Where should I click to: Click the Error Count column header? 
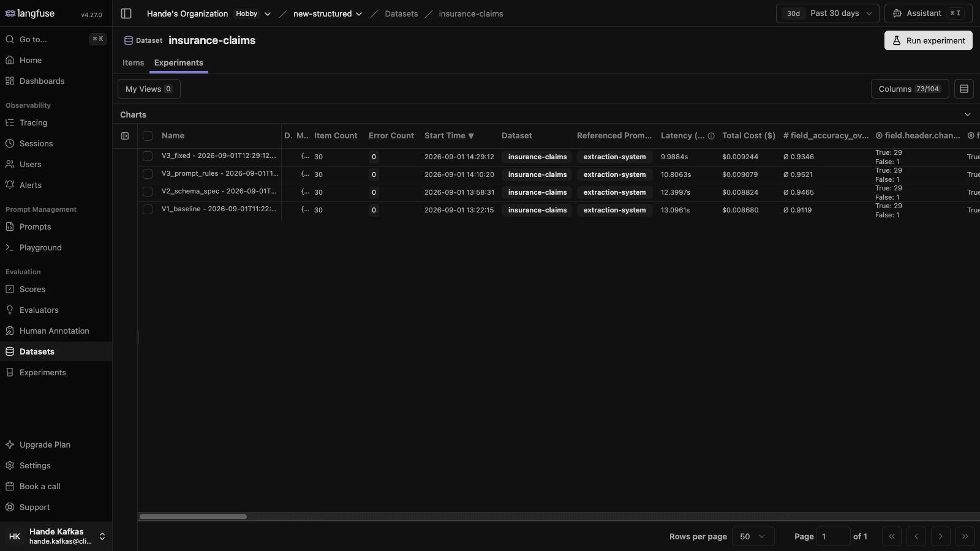coord(391,136)
